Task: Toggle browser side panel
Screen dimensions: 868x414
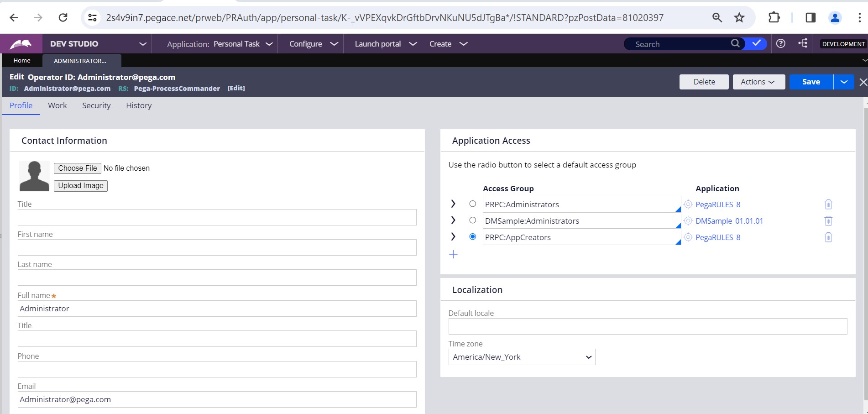Action: [x=810, y=18]
